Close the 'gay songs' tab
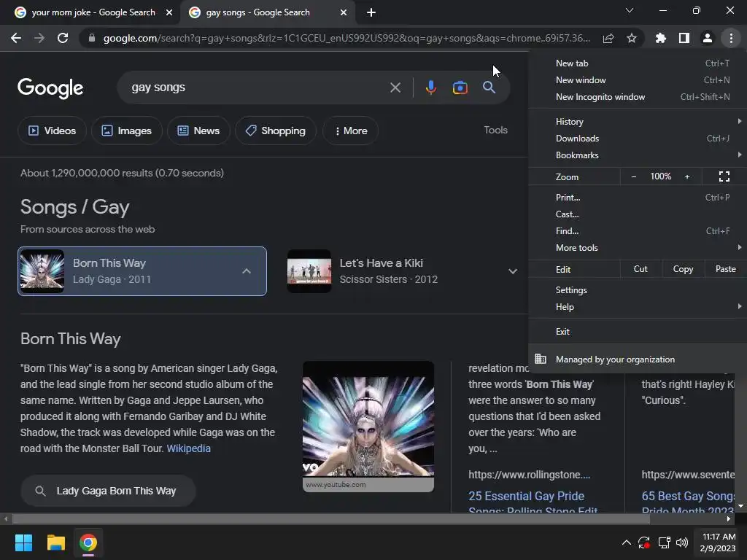Viewport: 747px width, 560px height. pyautogui.click(x=344, y=12)
